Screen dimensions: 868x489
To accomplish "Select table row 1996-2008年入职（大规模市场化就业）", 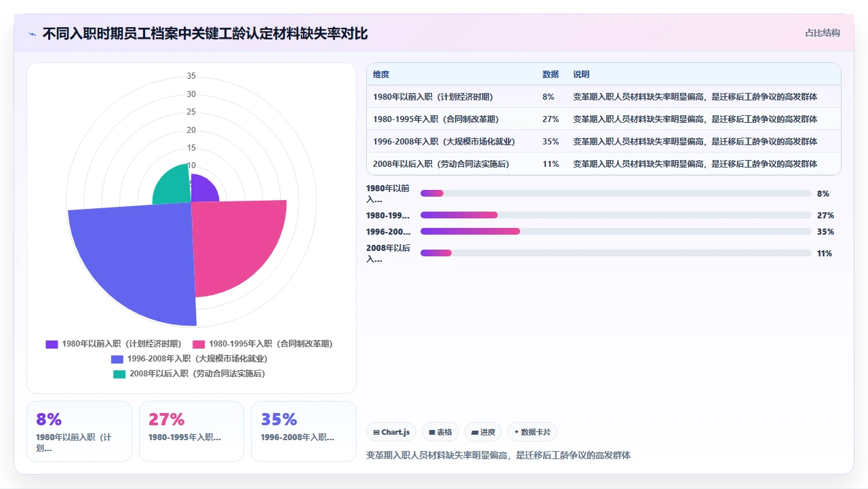I will [x=604, y=141].
